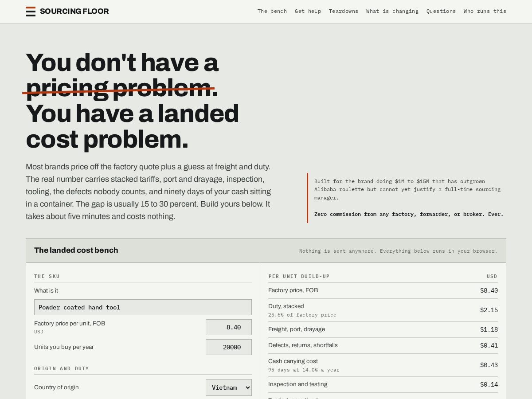Open the Get help nav link

coord(308,11)
